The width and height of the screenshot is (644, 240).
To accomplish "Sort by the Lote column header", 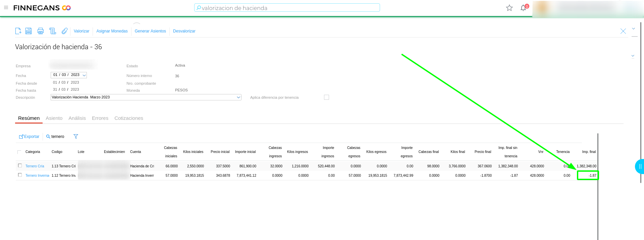I will (x=81, y=152).
